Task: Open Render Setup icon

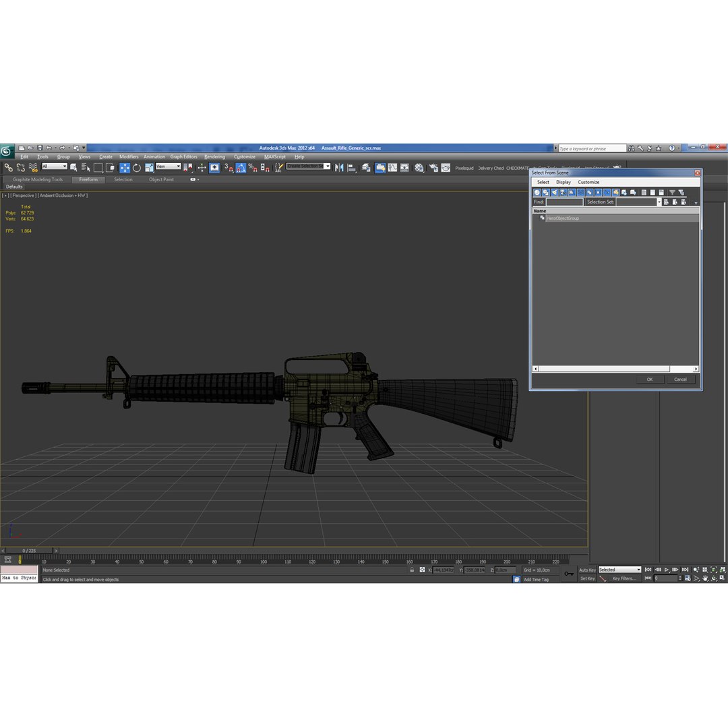Action: [x=433, y=168]
